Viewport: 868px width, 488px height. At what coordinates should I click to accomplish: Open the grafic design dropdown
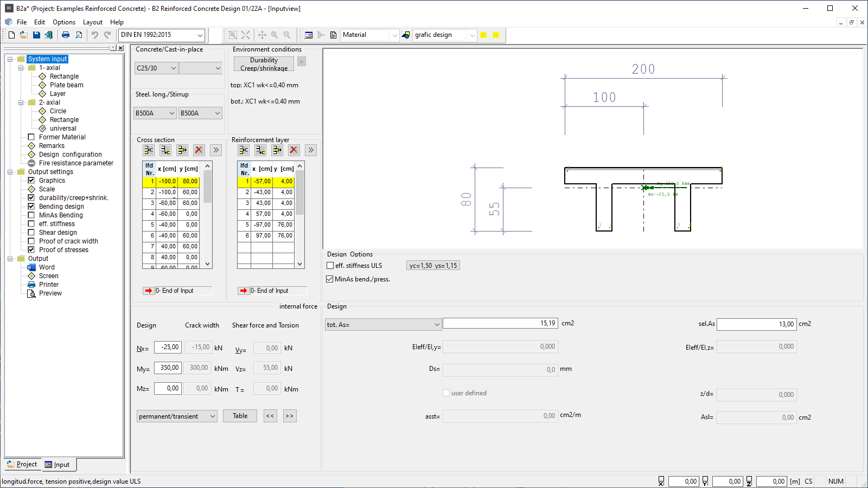445,35
